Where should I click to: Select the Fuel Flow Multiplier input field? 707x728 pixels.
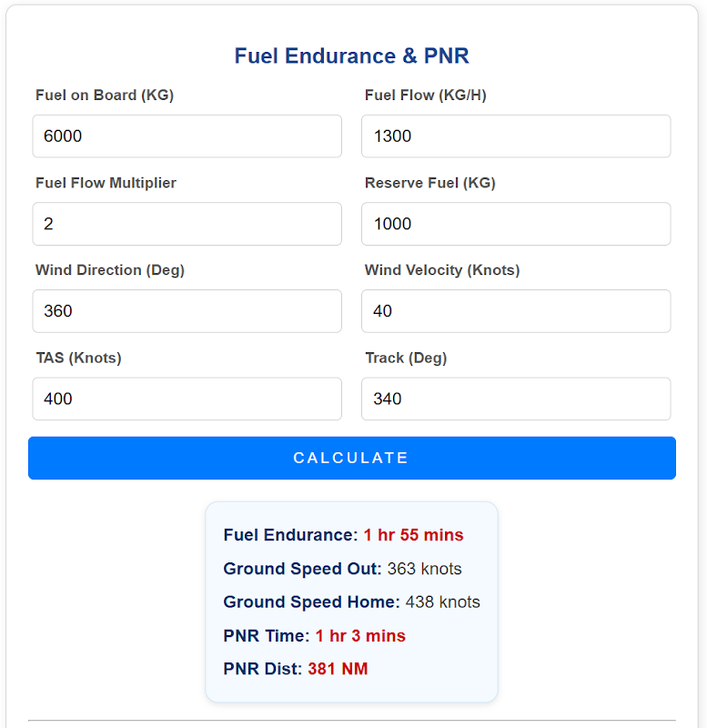[x=187, y=224]
